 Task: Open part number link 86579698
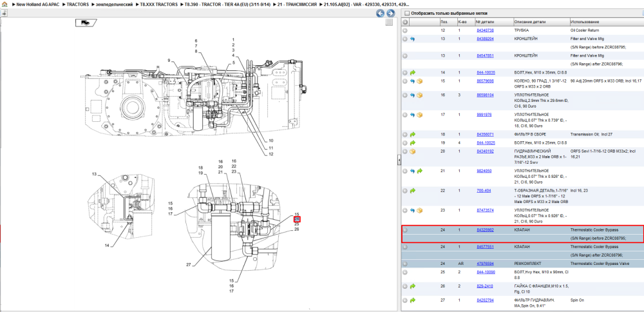485,81
